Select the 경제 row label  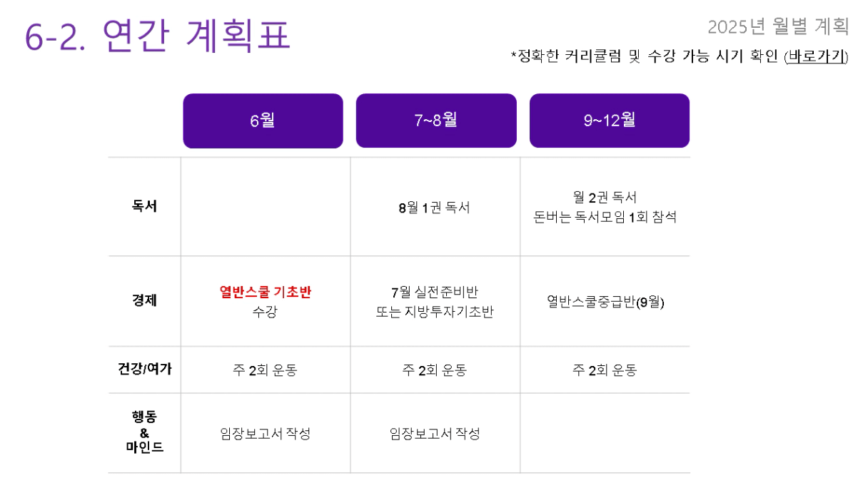click(144, 301)
